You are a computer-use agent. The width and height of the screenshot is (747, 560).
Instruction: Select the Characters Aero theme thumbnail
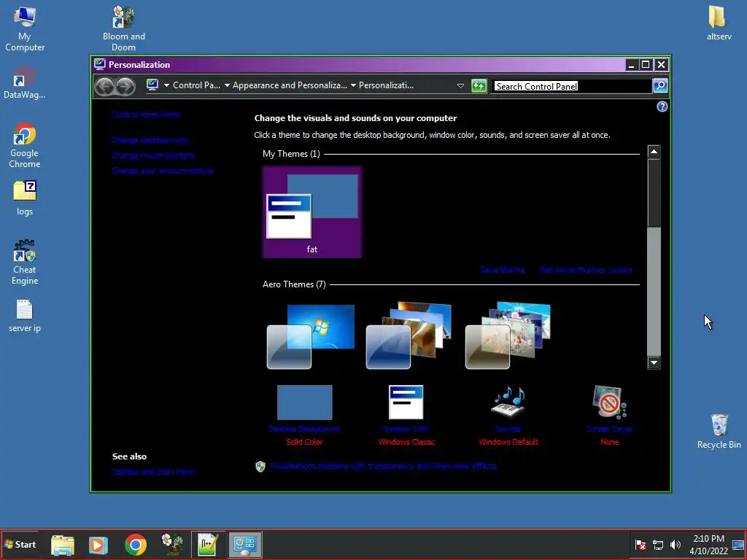(x=508, y=335)
